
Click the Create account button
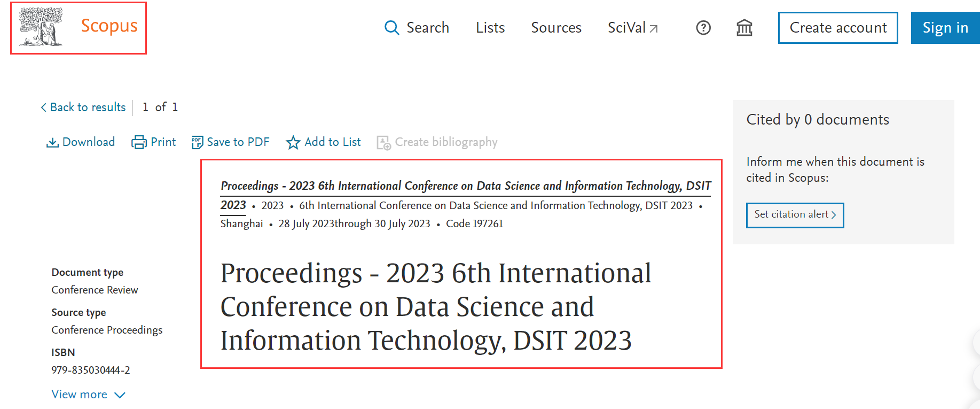coord(837,28)
